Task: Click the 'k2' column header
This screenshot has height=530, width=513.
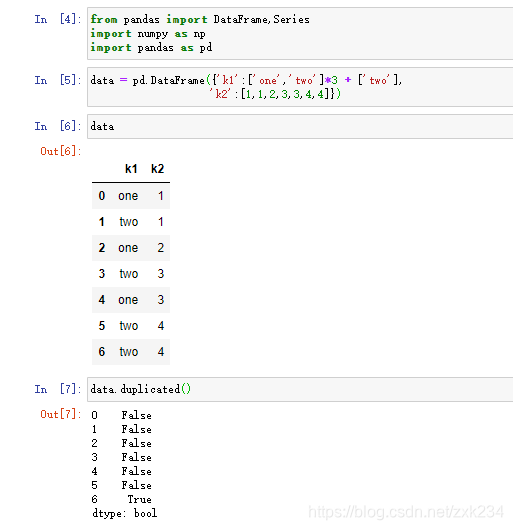Action: [x=157, y=169]
